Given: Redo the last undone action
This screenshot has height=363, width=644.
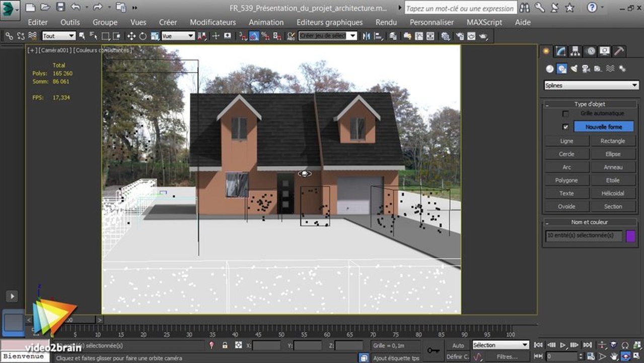Looking at the screenshot, I should (x=98, y=8).
